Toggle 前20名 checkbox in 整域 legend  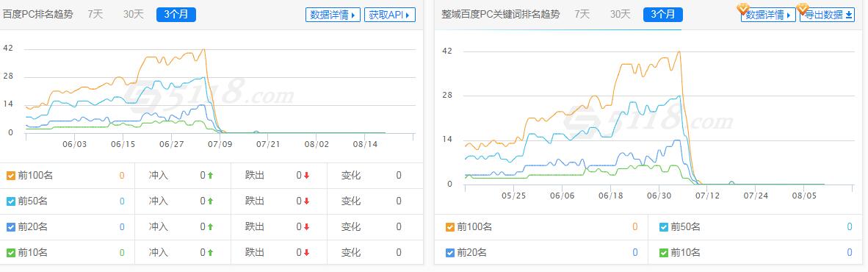(x=450, y=253)
